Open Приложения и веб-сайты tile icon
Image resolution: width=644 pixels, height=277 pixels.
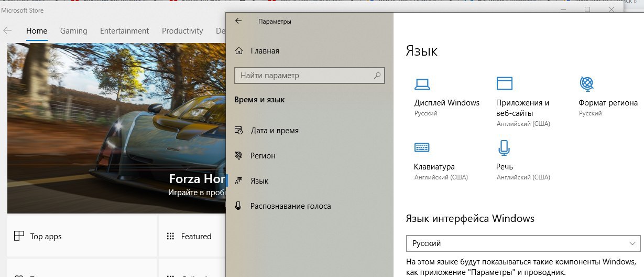pyautogui.click(x=504, y=83)
